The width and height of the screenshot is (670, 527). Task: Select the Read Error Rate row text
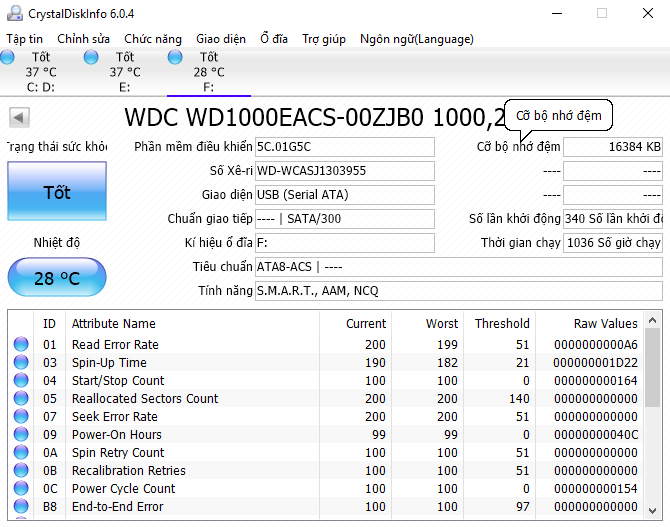pyautogui.click(x=115, y=344)
